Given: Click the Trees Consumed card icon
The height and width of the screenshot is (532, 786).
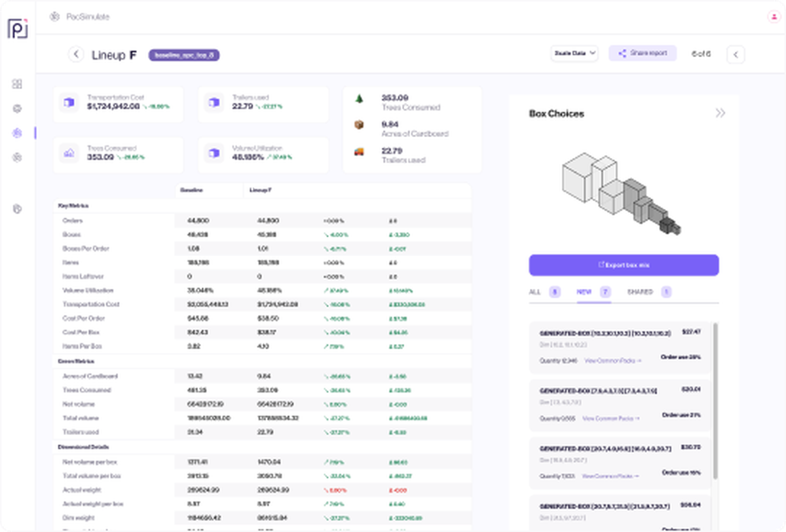Looking at the screenshot, I should point(69,153).
